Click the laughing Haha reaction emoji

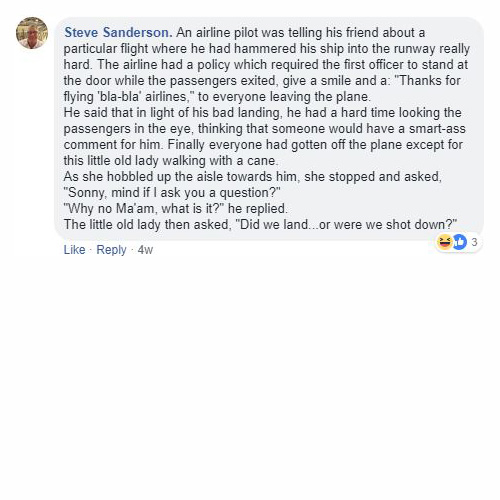(444, 242)
